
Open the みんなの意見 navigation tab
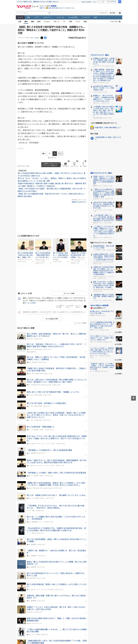click(73, 17)
